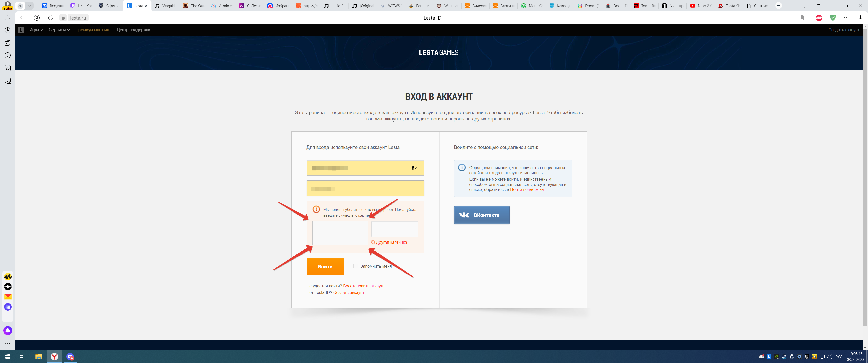Click the LESTA GAMES header logo
The height and width of the screenshot is (363, 868).
click(x=438, y=53)
